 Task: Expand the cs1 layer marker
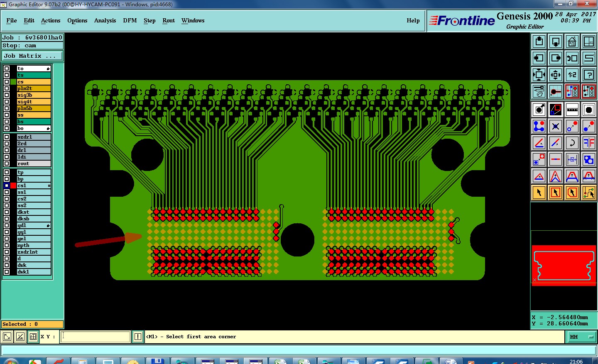point(49,186)
